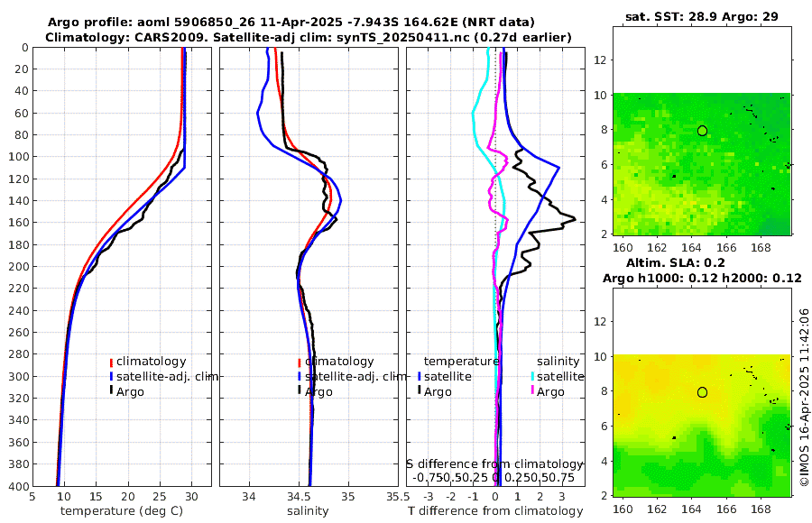
Task: Click the red climatology legend marker in salinity panel
Action: point(300,362)
